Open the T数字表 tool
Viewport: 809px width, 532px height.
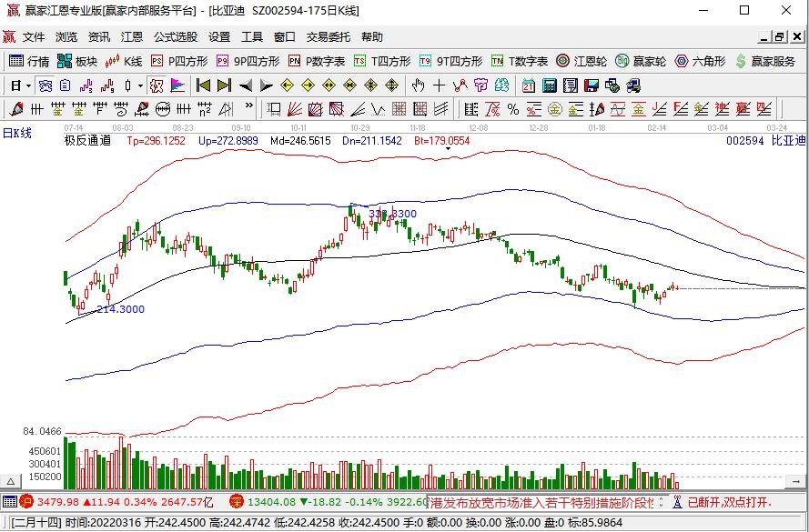[x=520, y=61]
